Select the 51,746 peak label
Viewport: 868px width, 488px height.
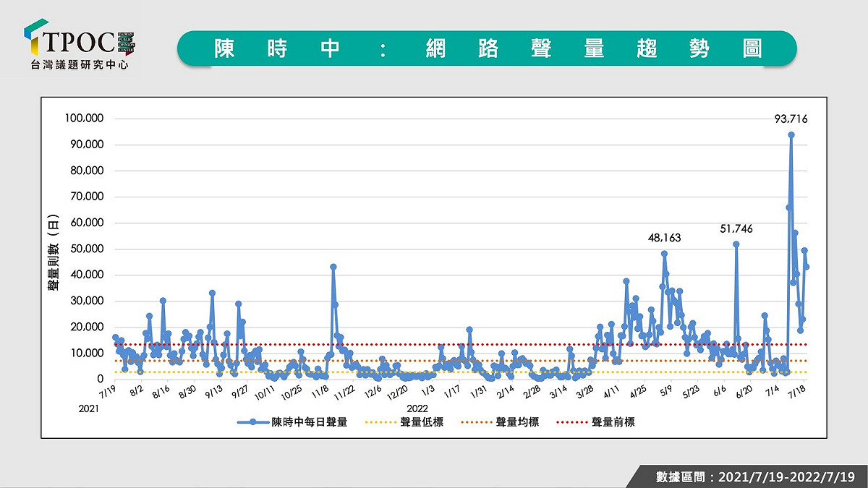(x=736, y=228)
